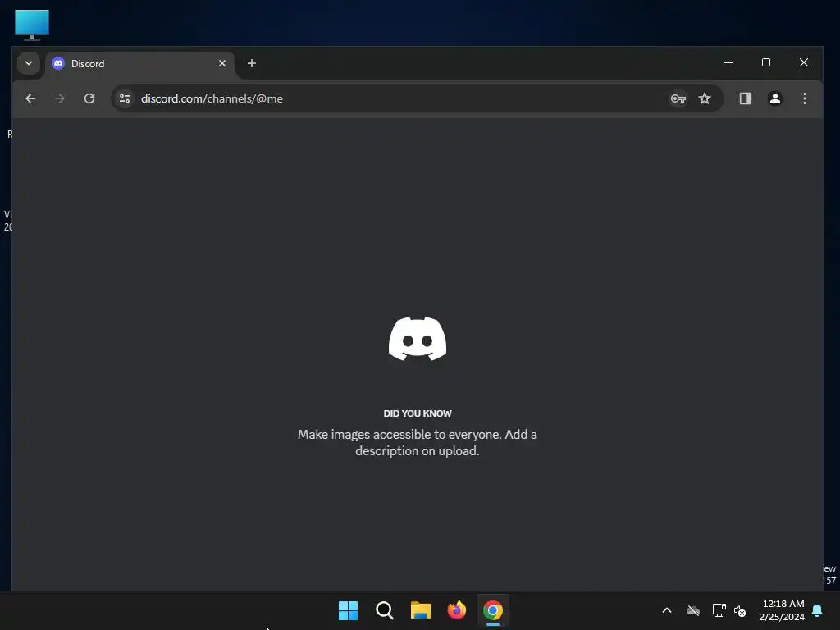
Task: Click the muted volume tray icon
Action: (740, 610)
